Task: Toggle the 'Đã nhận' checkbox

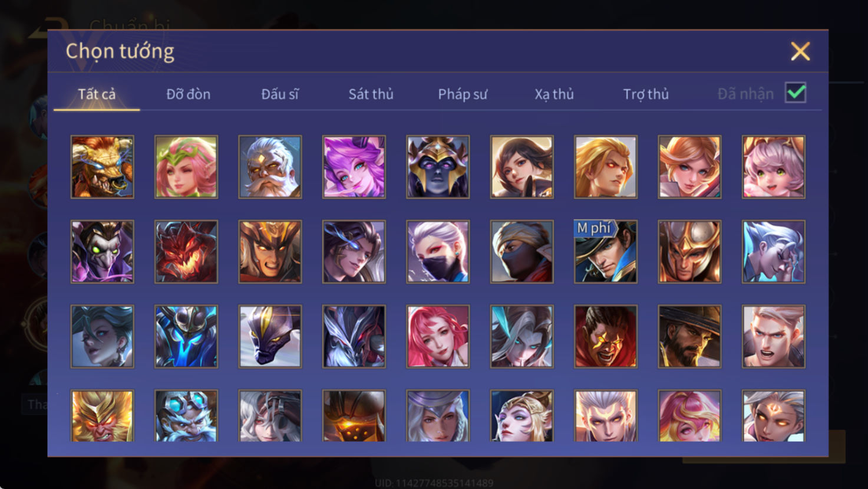Action: coord(796,93)
